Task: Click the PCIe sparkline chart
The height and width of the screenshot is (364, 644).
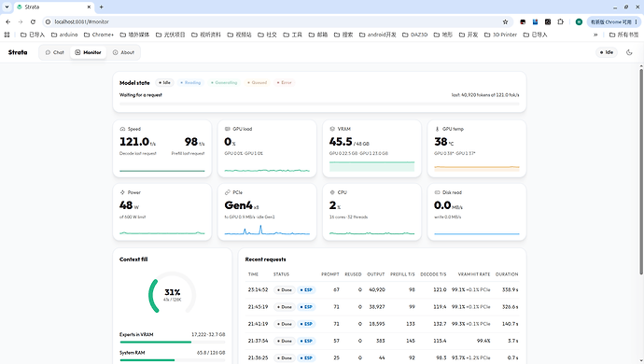Action: click(x=267, y=231)
